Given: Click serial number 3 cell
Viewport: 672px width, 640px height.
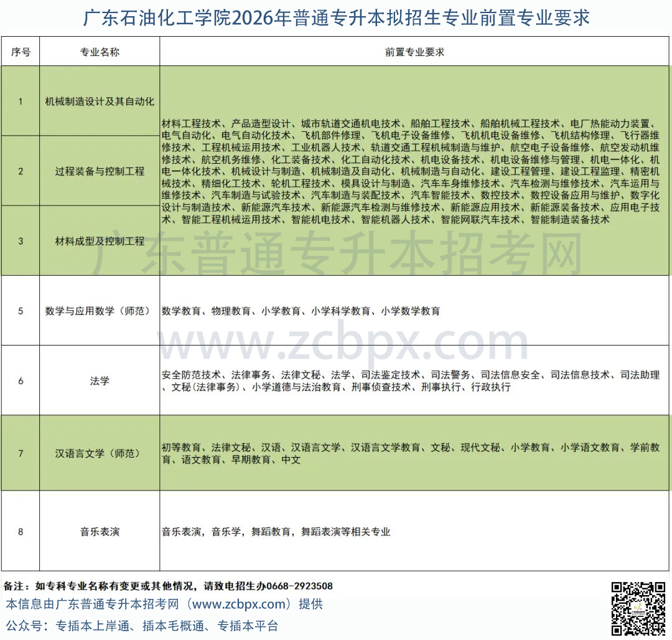Looking at the screenshot, I should pyautogui.click(x=21, y=241).
